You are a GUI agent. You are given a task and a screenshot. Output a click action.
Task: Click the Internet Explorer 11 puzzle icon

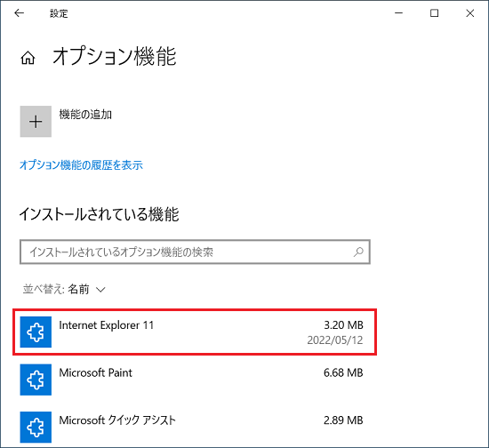click(36, 332)
